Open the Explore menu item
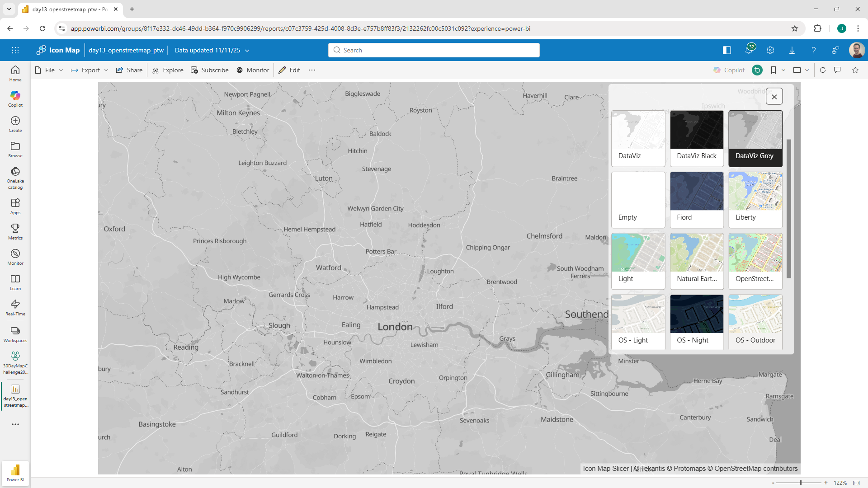The height and width of the screenshot is (488, 868). [x=168, y=70]
